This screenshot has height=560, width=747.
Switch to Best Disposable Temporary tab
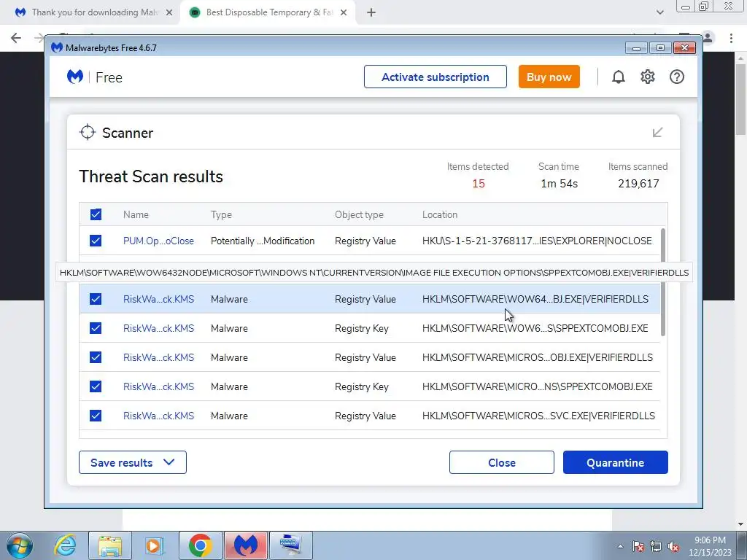pos(268,13)
